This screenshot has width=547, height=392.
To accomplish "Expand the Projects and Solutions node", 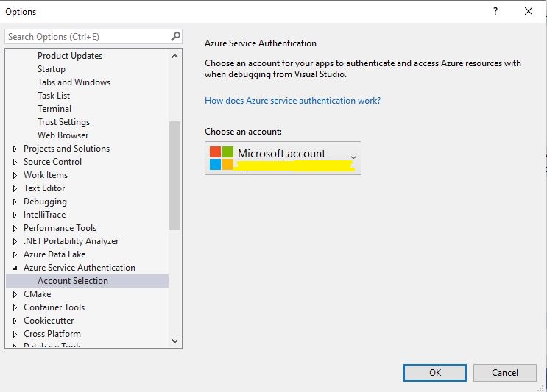I will 15,149.
